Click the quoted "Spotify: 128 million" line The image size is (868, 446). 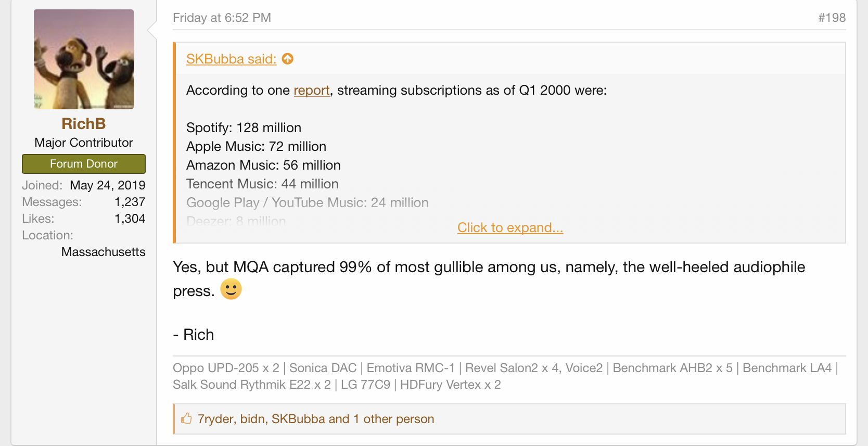tap(244, 128)
